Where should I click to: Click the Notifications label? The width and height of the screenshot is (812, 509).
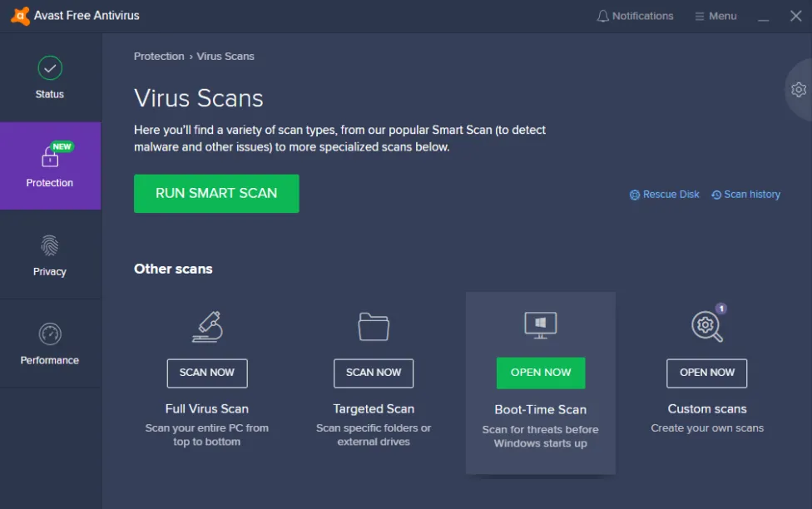tap(642, 16)
